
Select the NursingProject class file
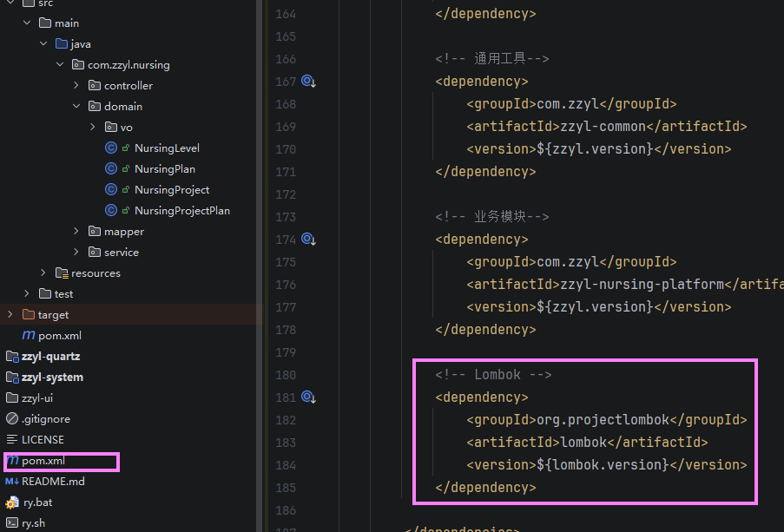pos(172,190)
